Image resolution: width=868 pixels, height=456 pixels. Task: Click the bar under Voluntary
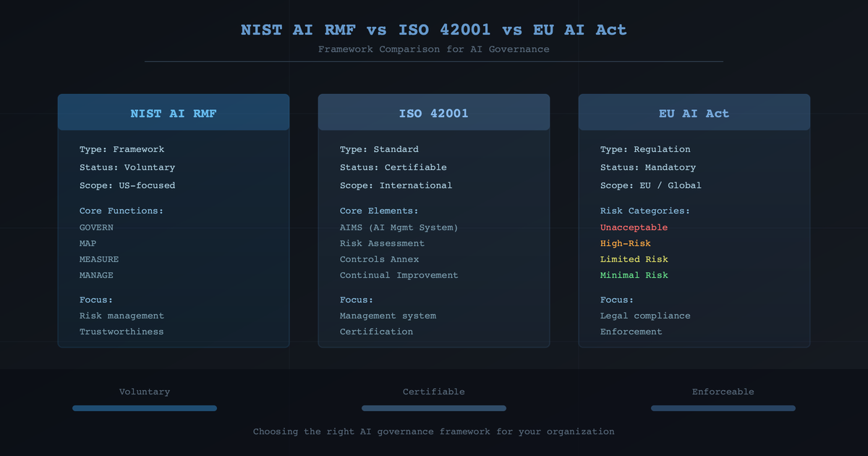tap(145, 408)
